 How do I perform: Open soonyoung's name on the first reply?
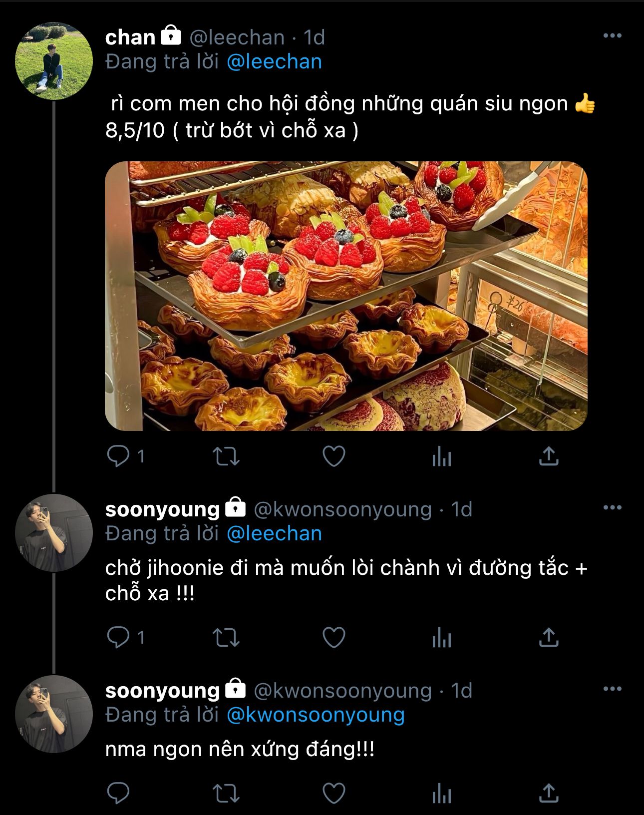coord(163,509)
